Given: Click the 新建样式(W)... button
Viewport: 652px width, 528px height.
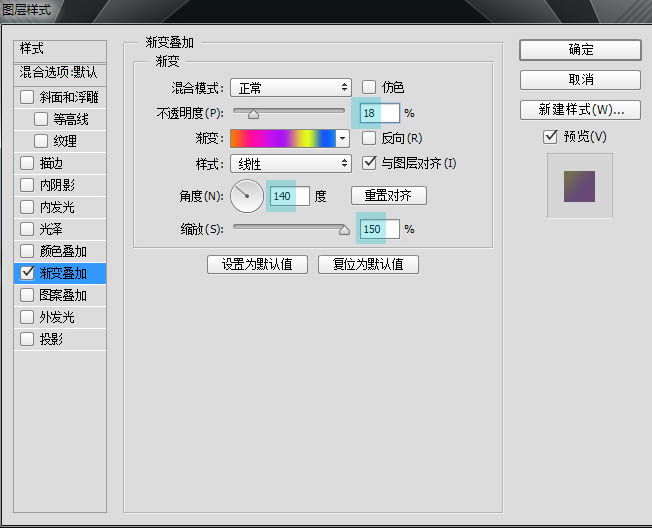Looking at the screenshot, I should [x=580, y=110].
